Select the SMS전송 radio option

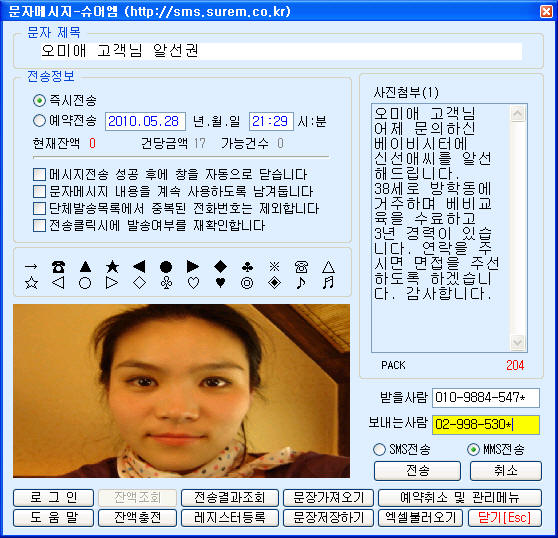pos(379,449)
